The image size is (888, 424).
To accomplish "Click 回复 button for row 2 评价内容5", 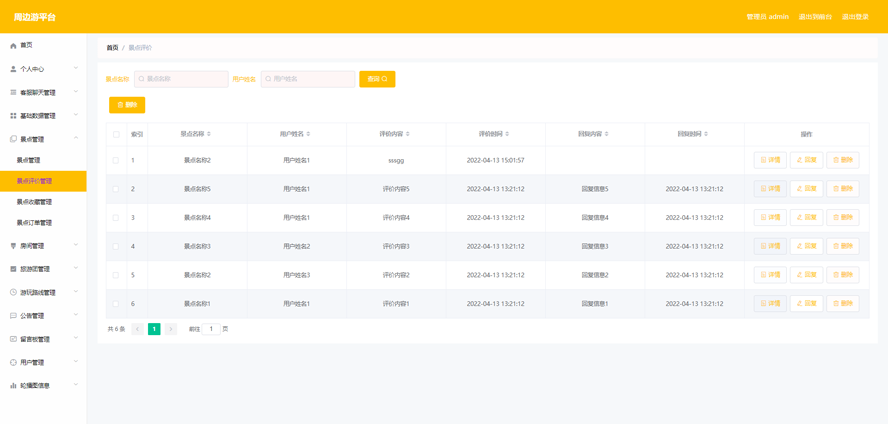I will [x=806, y=189].
